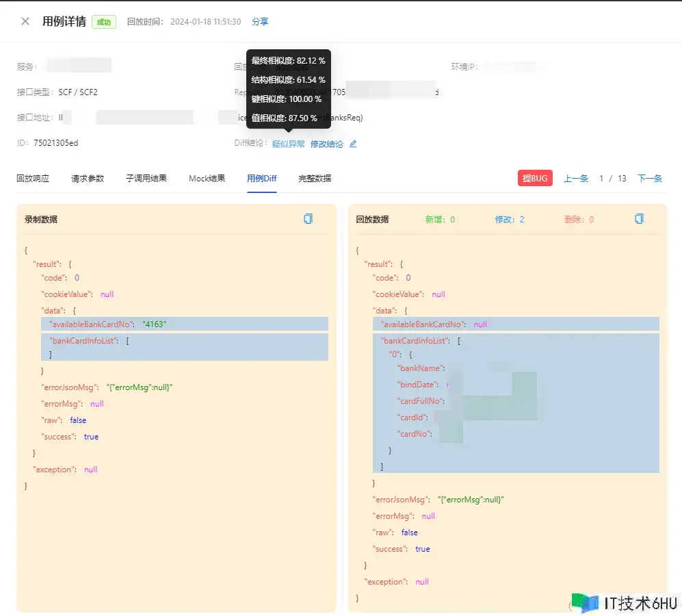Select the 子调用结果 tab
682x616 pixels.
[x=146, y=179]
